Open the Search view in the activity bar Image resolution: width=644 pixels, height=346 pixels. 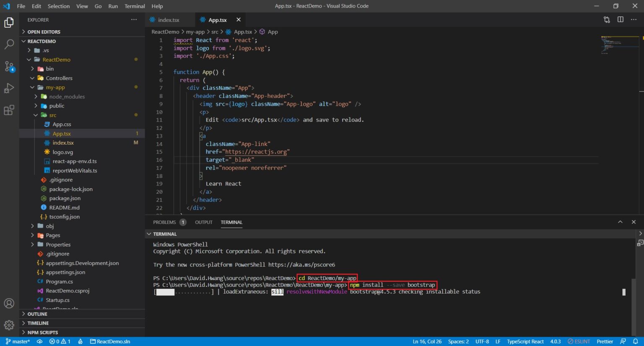coord(9,44)
